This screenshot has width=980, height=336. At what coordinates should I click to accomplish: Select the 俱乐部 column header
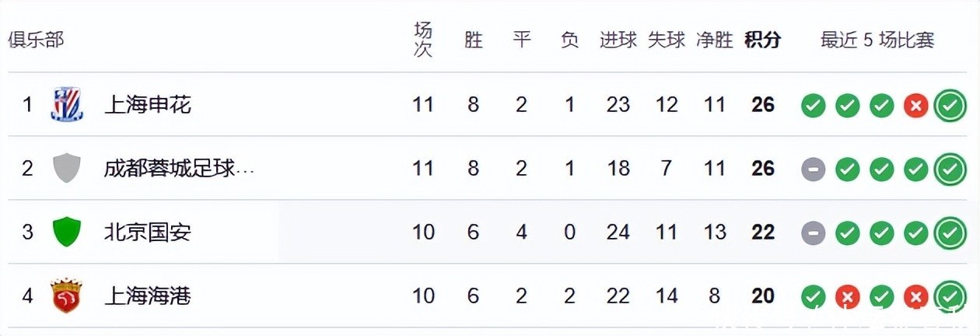click(36, 40)
